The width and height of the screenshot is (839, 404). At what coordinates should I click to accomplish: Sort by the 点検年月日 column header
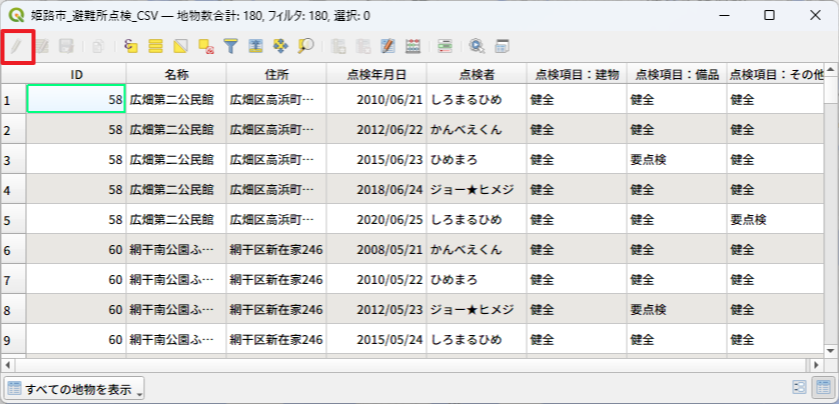point(376,74)
